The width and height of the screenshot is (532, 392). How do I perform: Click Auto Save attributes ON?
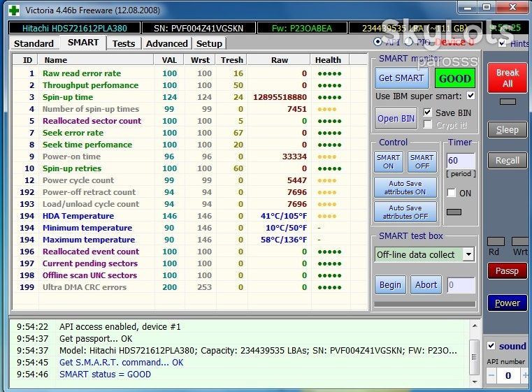[x=405, y=187]
